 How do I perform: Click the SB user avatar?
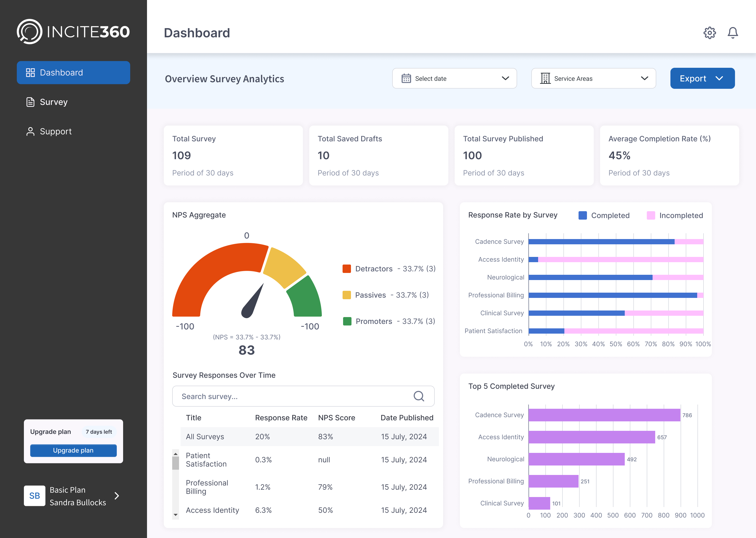(34, 496)
